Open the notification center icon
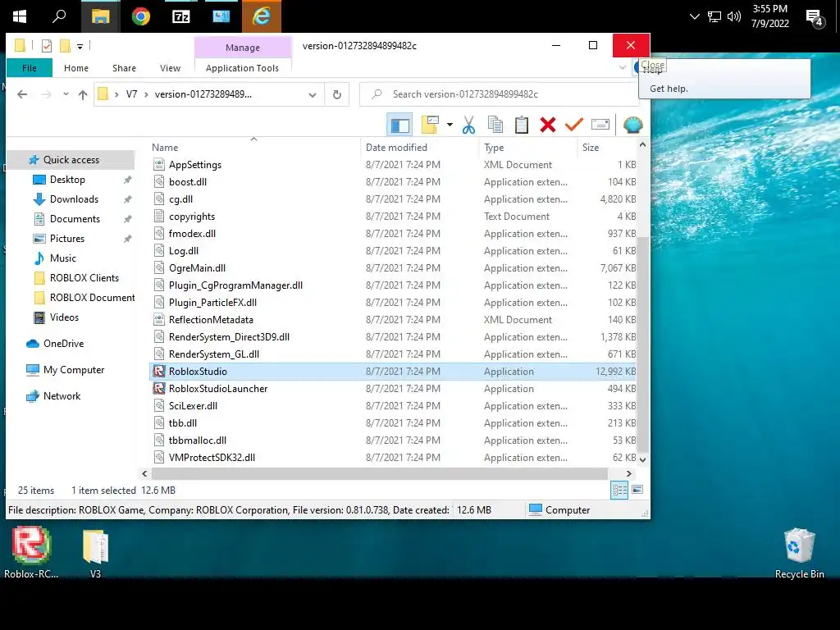This screenshot has height=630, width=840. (815, 18)
